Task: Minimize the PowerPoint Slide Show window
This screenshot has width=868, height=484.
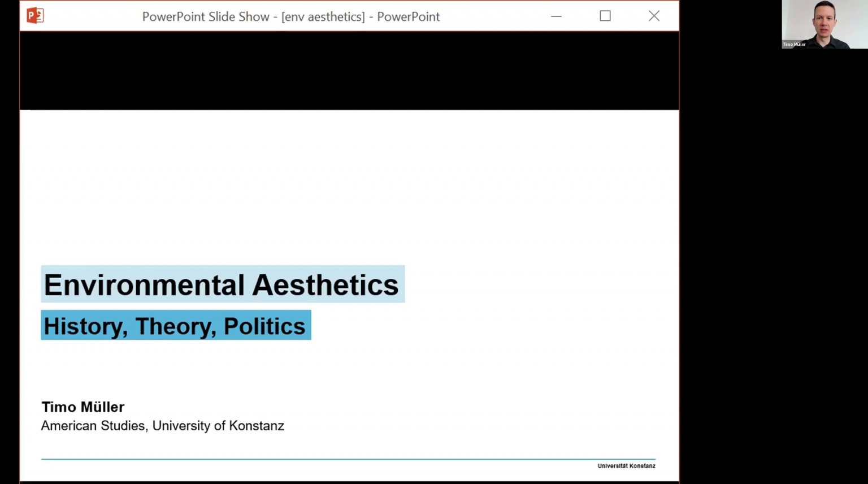Action: point(556,16)
